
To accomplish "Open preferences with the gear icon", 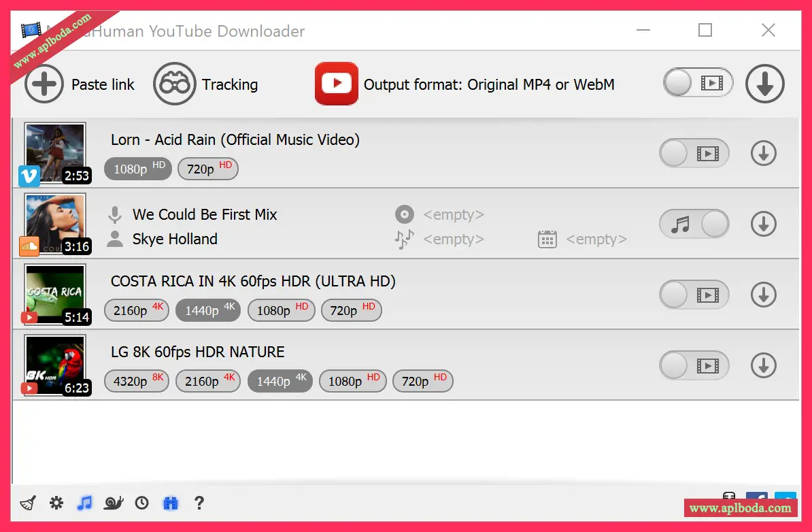I will [56, 503].
